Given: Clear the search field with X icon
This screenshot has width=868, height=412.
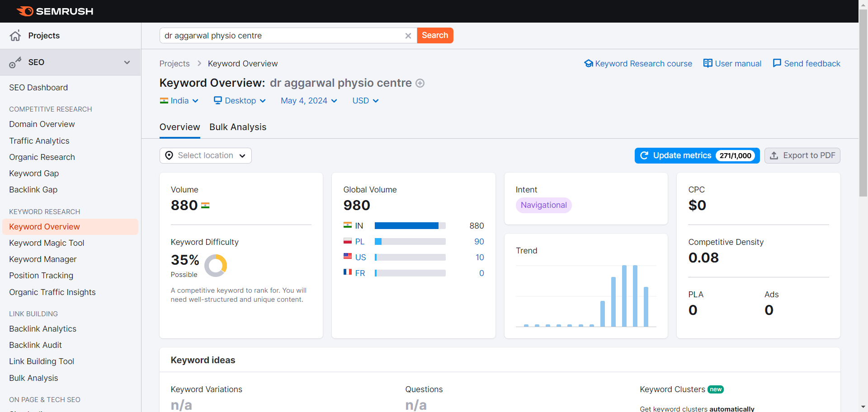Looking at the screenshot, I should (408, 36).
